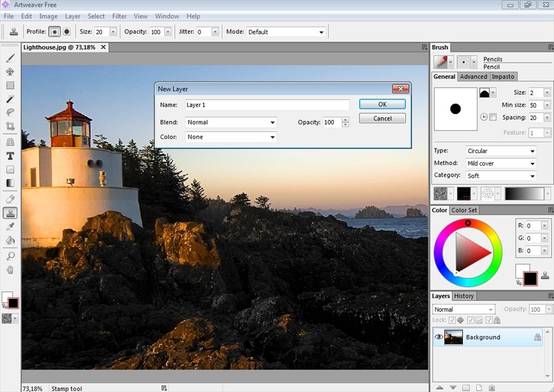This screenshot has height=392, width=554.
Task: Activate the Zoom magnifier tool
Action: [10, 256]
